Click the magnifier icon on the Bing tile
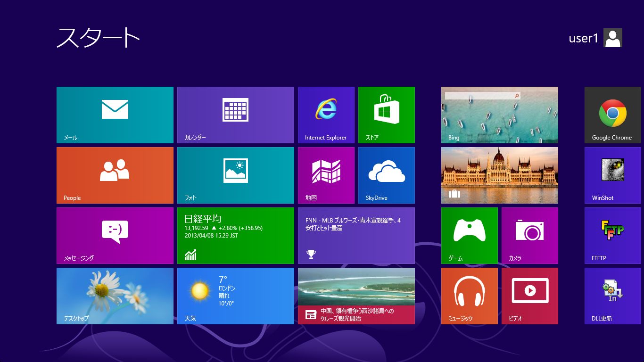Screen dimensions: 644x362 (x=517, y=96)
